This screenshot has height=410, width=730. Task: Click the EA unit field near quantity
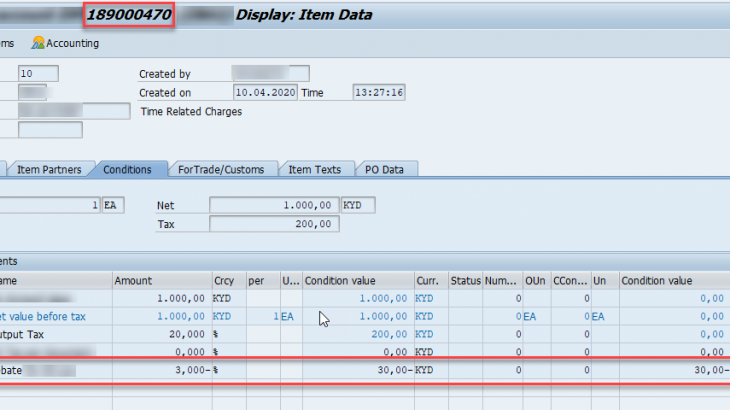pyautogui.click(x=113, y=205)
